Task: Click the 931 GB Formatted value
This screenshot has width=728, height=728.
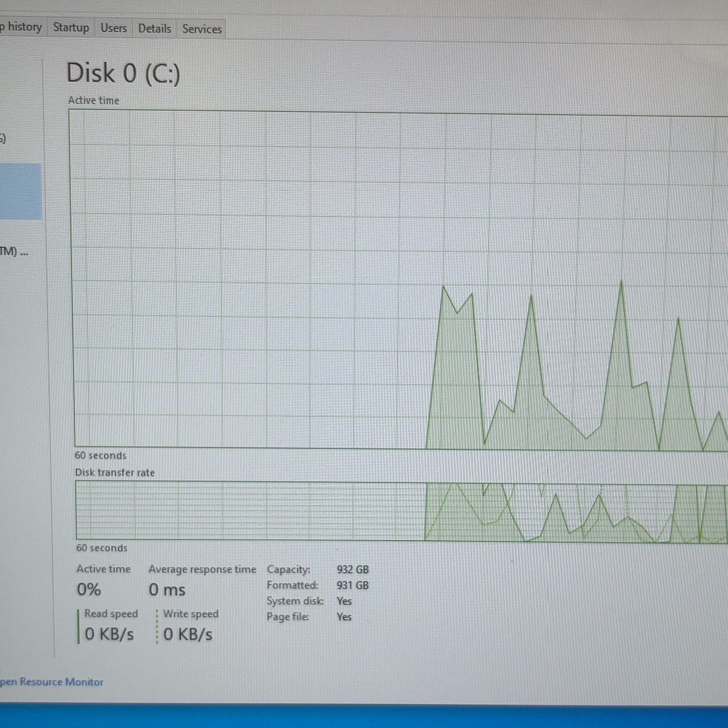Action: (353, 585)
